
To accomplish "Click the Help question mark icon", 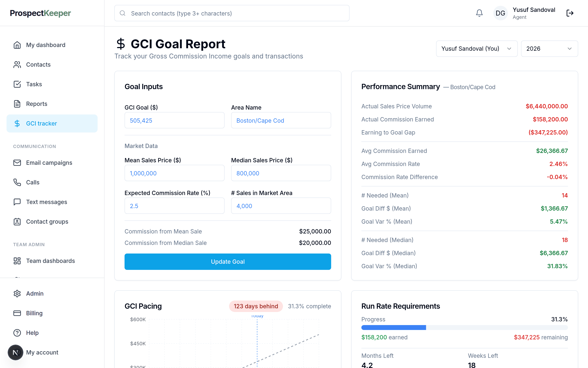I will 17,333.
